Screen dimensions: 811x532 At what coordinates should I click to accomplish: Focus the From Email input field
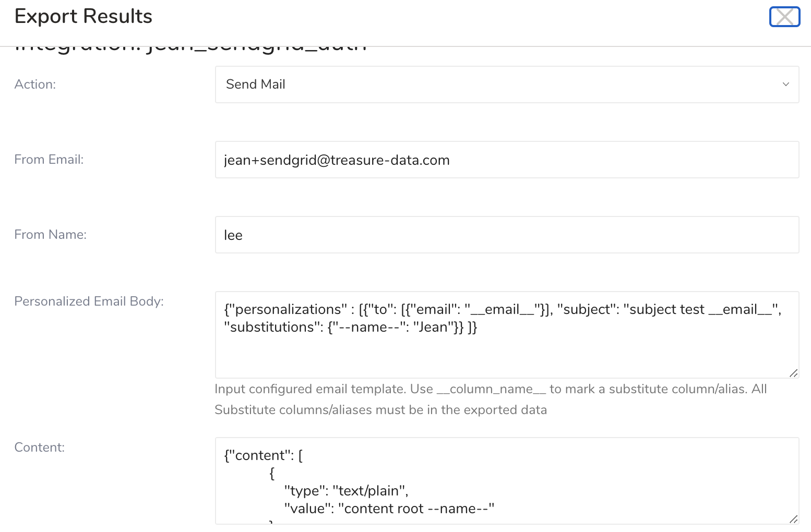coord(506,160)
